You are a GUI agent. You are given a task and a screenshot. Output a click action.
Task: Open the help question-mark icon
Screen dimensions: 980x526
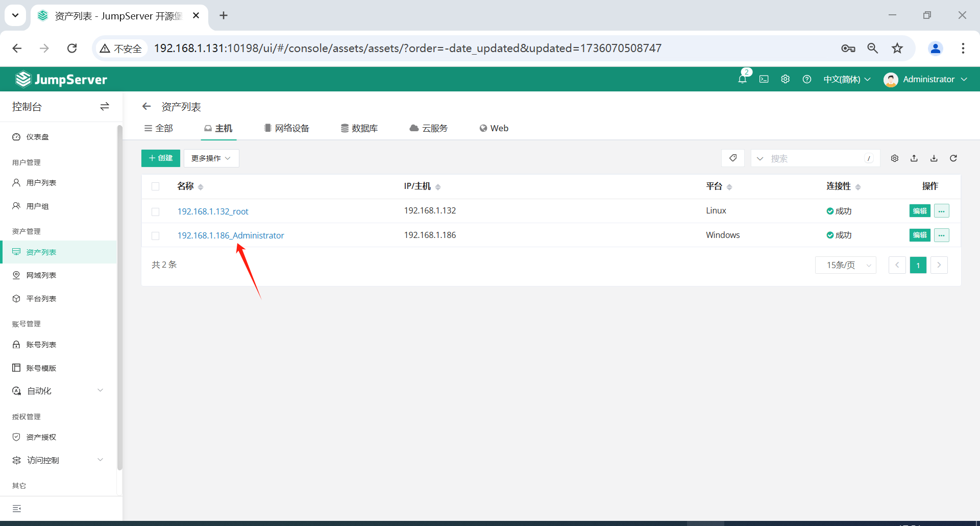pos(807,79)
